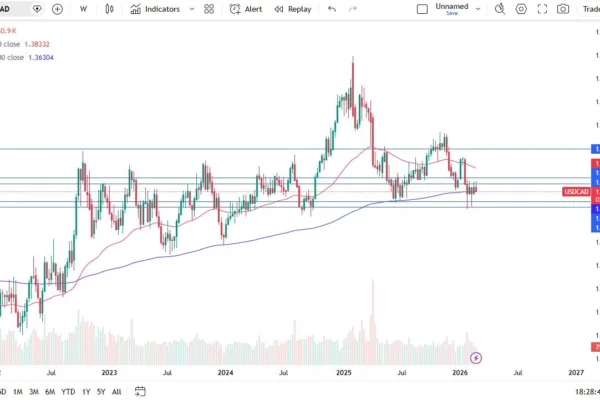
Task: Take a chart snapshot with camera icon
Action: 564,9
